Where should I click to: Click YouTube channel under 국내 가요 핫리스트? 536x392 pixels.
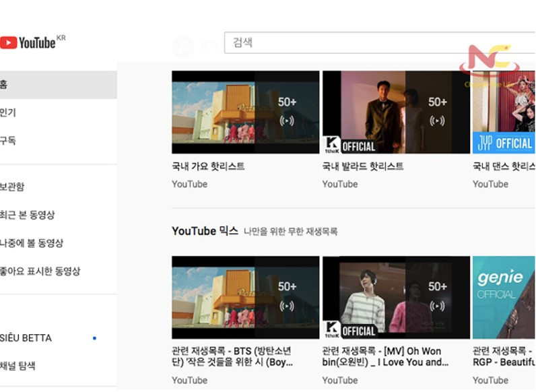(x=190, y=184)
